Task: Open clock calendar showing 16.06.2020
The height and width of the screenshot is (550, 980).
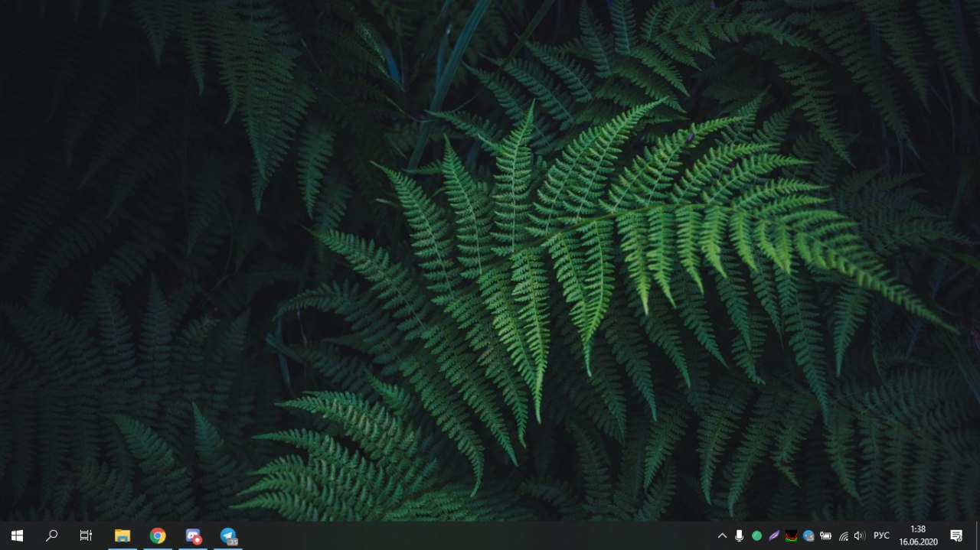Action: [x=918, y=535]
